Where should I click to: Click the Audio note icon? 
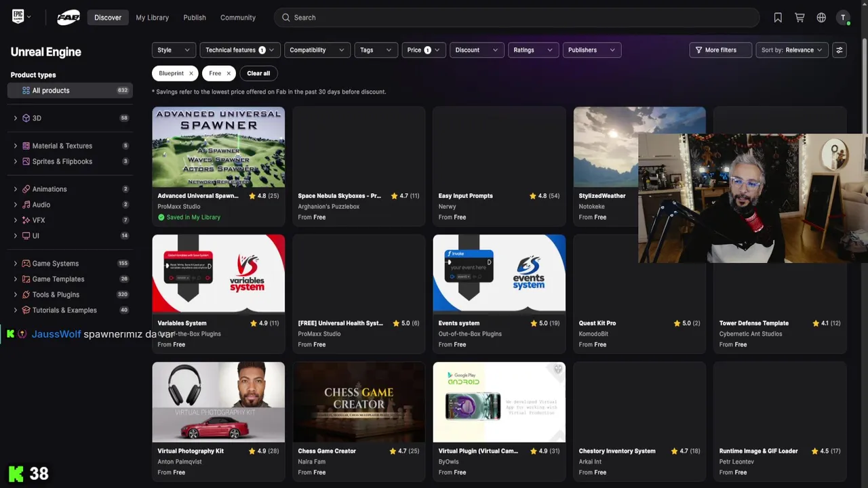click(26, 205)
